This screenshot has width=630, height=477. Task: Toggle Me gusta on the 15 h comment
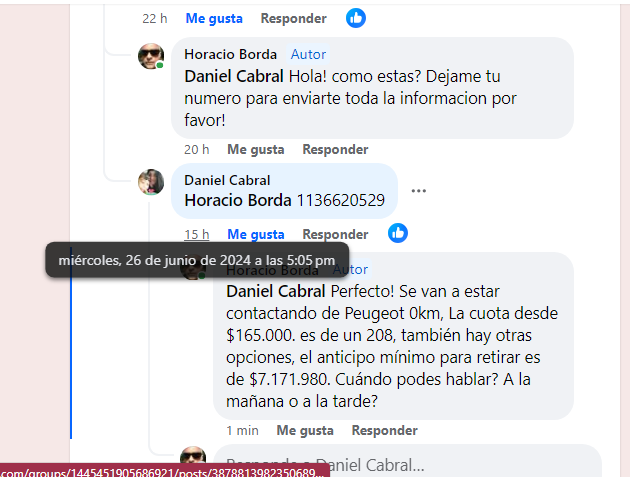tap(256, 234)
